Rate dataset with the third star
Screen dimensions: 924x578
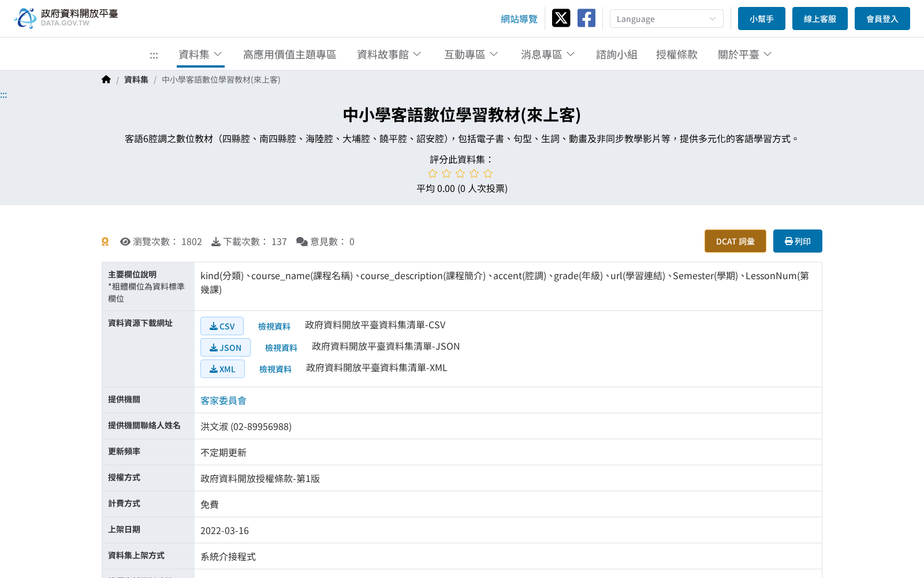(x=460, y=173)
